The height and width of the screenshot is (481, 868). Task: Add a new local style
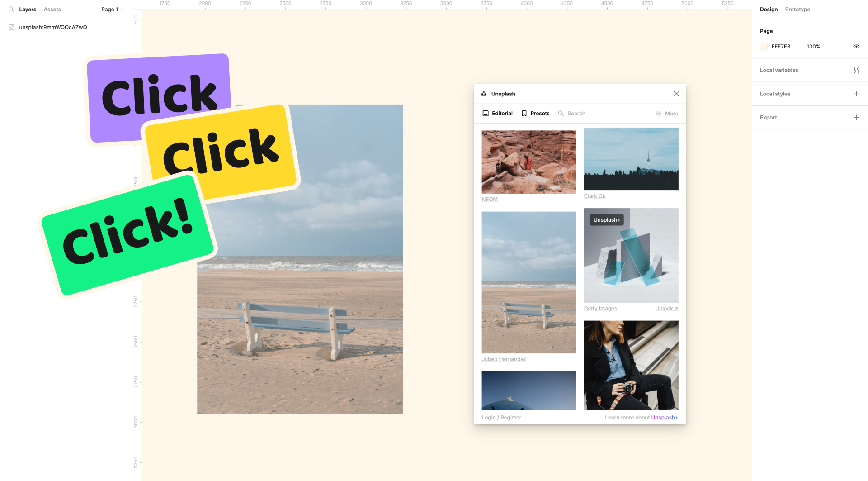[x=856, y=94]
